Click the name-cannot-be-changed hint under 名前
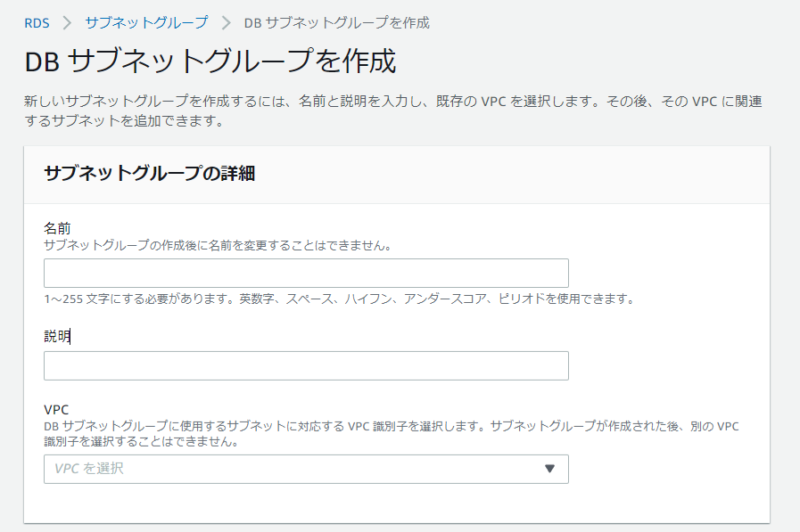 pos(218,245)
